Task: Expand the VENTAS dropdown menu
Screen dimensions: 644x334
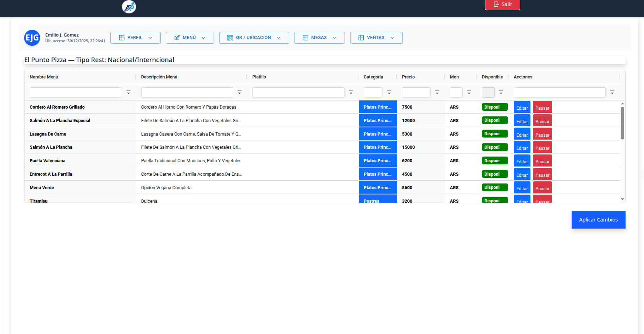Action: click(x=376, y=38)
